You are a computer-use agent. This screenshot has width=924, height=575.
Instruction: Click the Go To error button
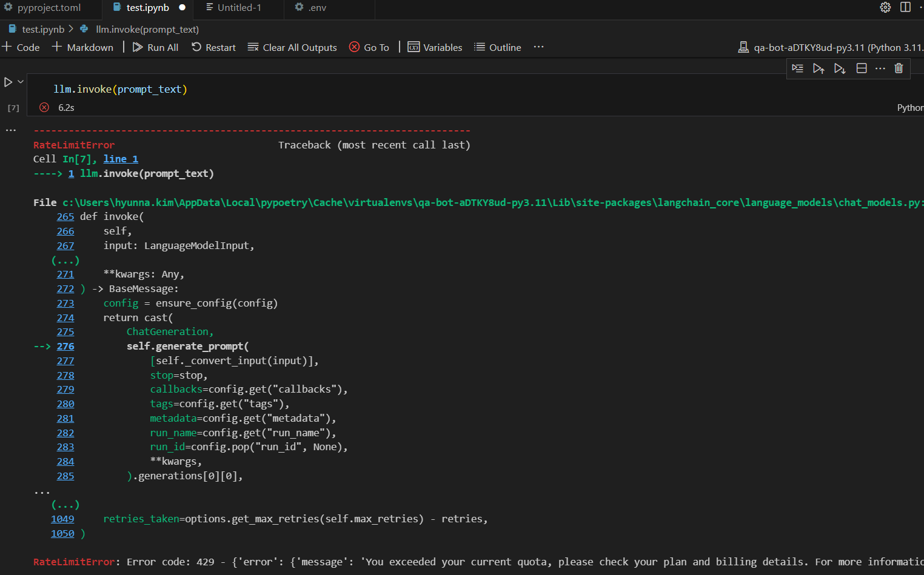click(x=369, y=47)
